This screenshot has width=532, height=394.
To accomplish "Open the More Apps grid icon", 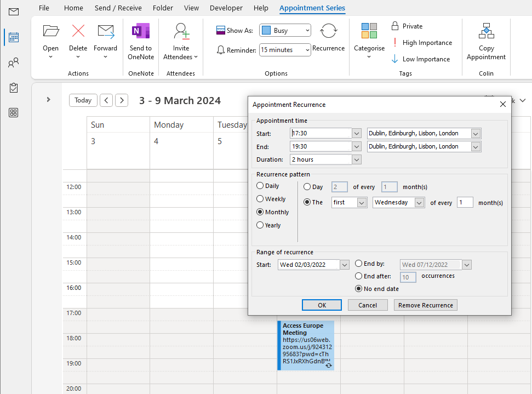I will [x=14, y=113].
